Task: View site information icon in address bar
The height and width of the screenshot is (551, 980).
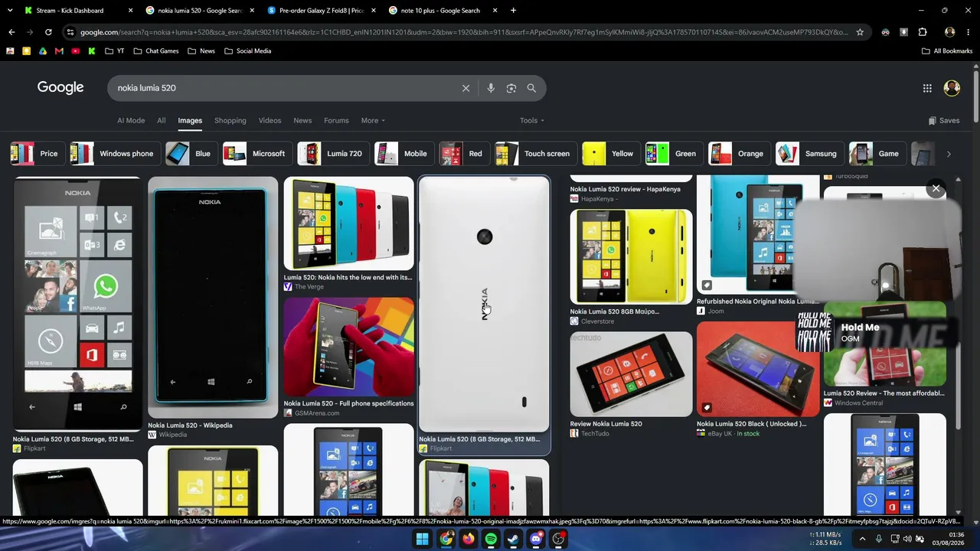Action: click(70, 32)
